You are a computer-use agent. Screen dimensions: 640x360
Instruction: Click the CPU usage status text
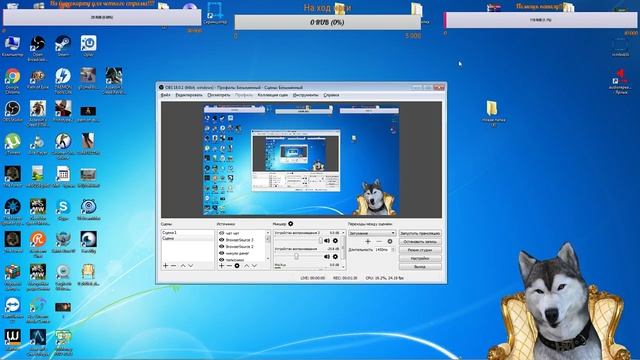[384, 278]
